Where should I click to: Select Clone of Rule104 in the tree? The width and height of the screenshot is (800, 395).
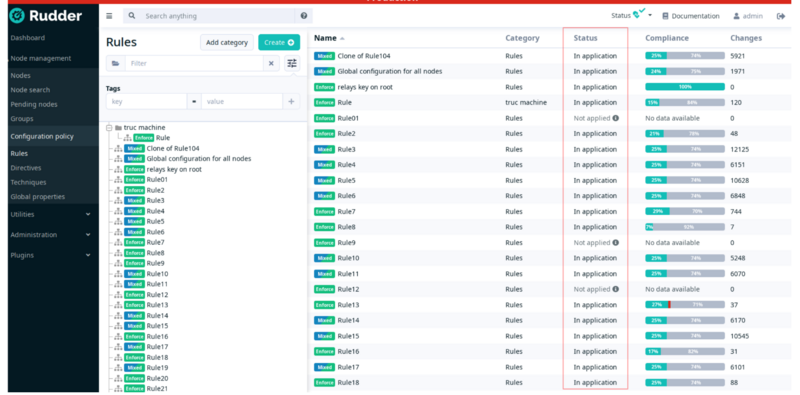(x=173, y=149)
